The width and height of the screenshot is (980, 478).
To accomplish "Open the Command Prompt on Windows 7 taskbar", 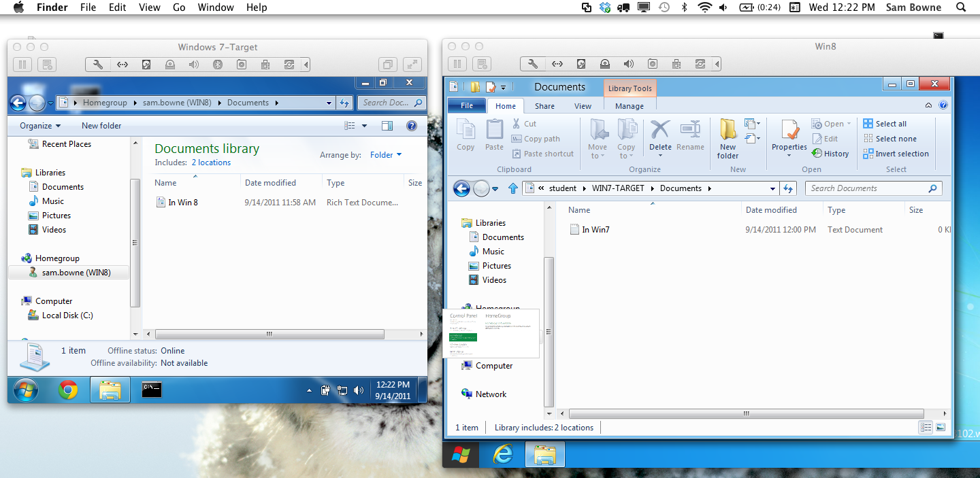I will [151, 390].
